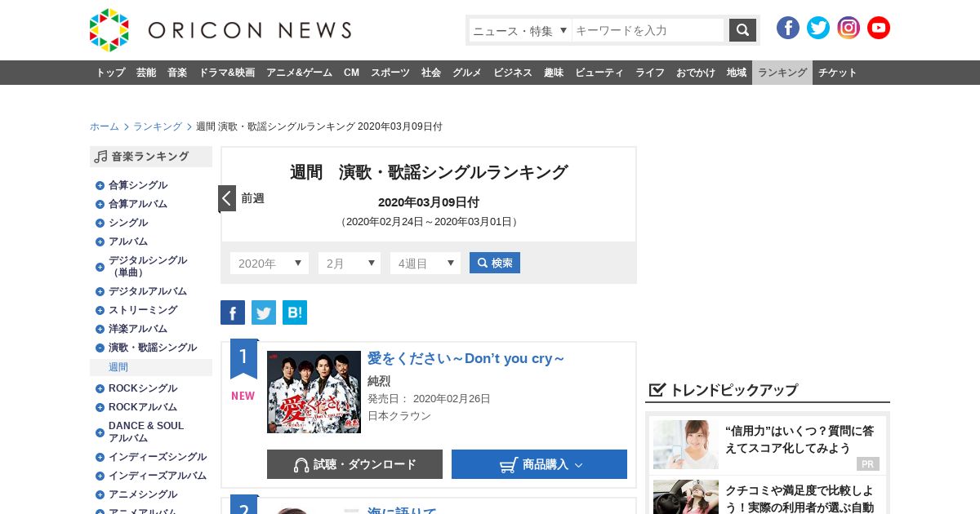The image size is (980, 514).
Task: Open the 2020年 year dropdown
Action: (x=269, y=263)
